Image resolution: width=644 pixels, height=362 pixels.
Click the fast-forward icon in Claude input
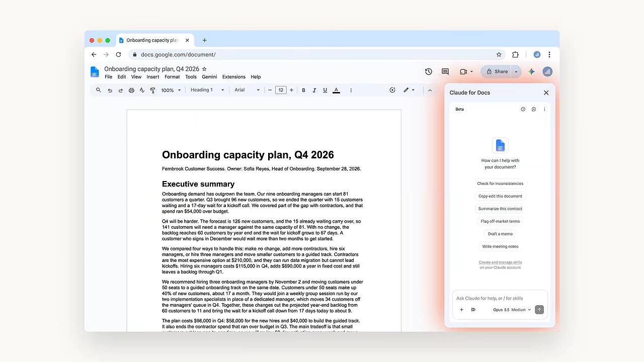tap(473, 310)
